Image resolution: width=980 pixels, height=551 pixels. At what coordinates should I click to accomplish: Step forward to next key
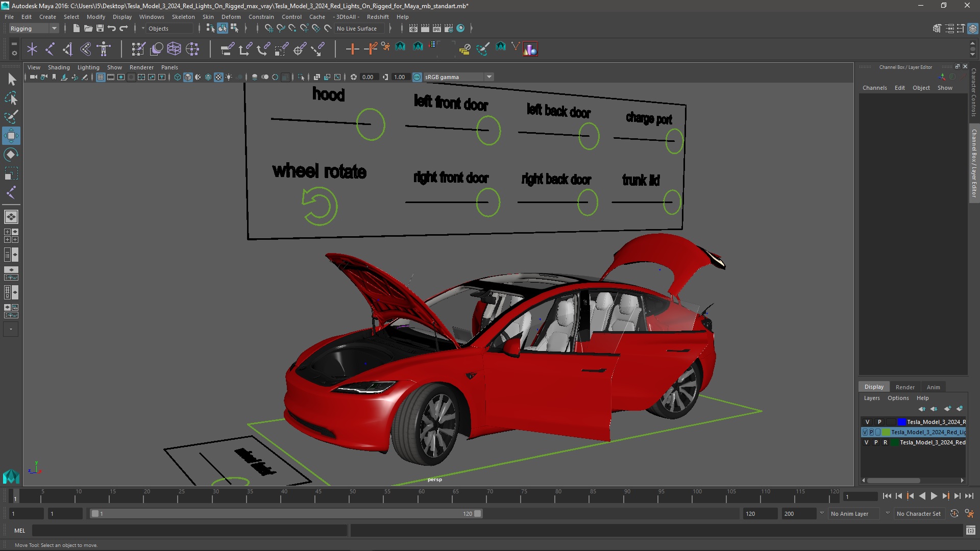[946, 496]
